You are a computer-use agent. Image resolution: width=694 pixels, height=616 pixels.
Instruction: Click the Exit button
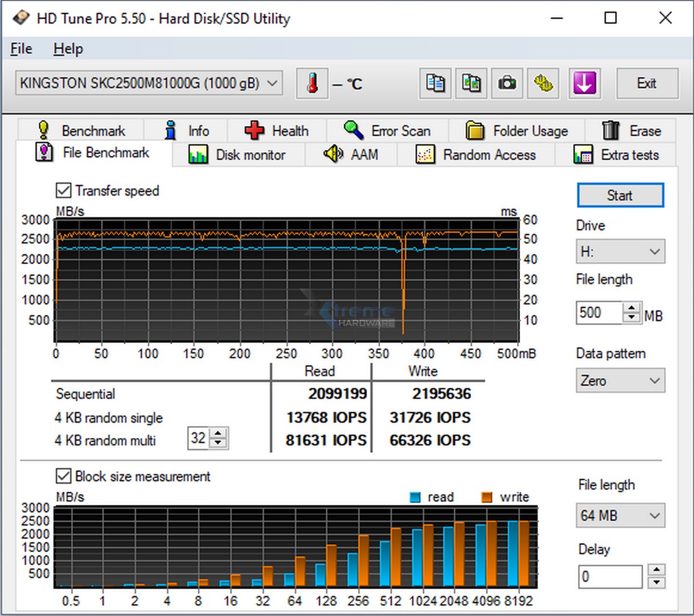coord(647,83)
